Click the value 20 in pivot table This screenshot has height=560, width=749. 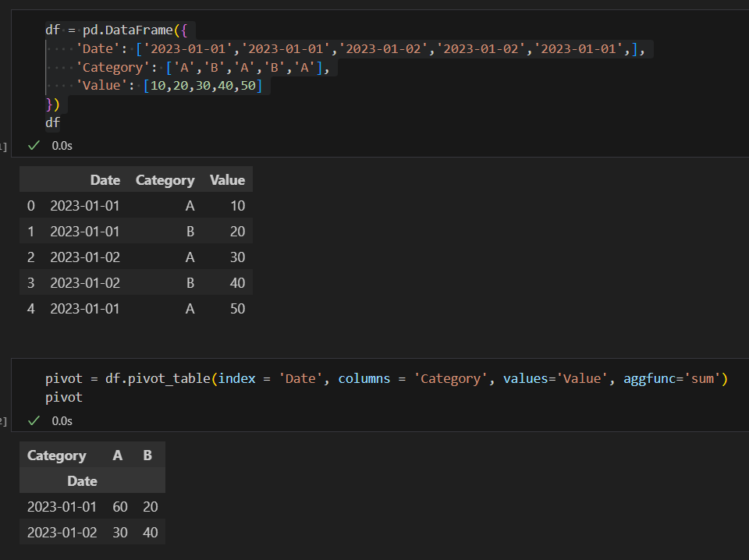[x=151, y=507]
